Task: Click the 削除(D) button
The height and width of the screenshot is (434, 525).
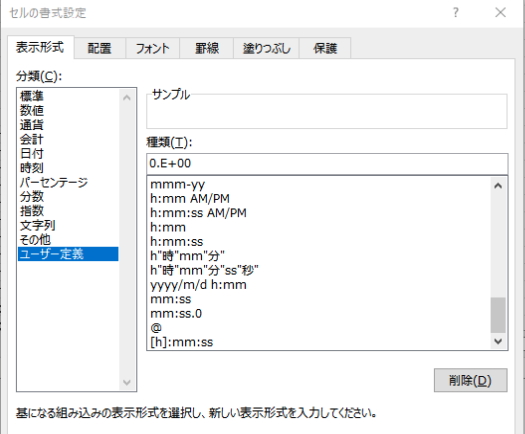Action: pyautogui.click(x=470, y=380)
